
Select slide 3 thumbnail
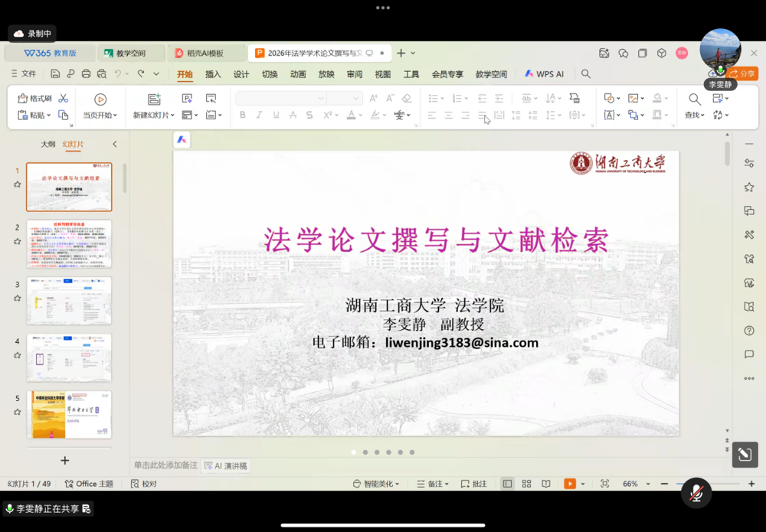pos(69,301)
